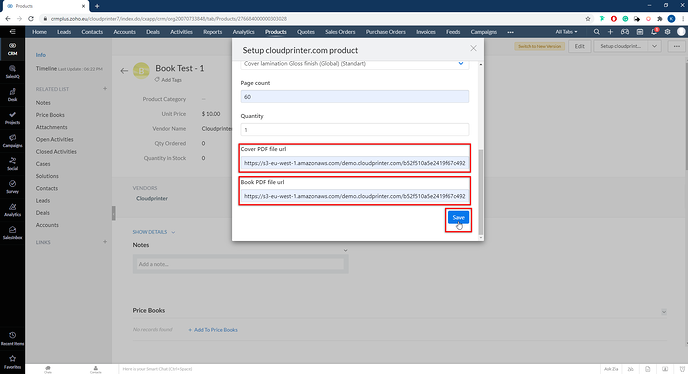
Task: Click the Page count field
Action: point(355,97)
